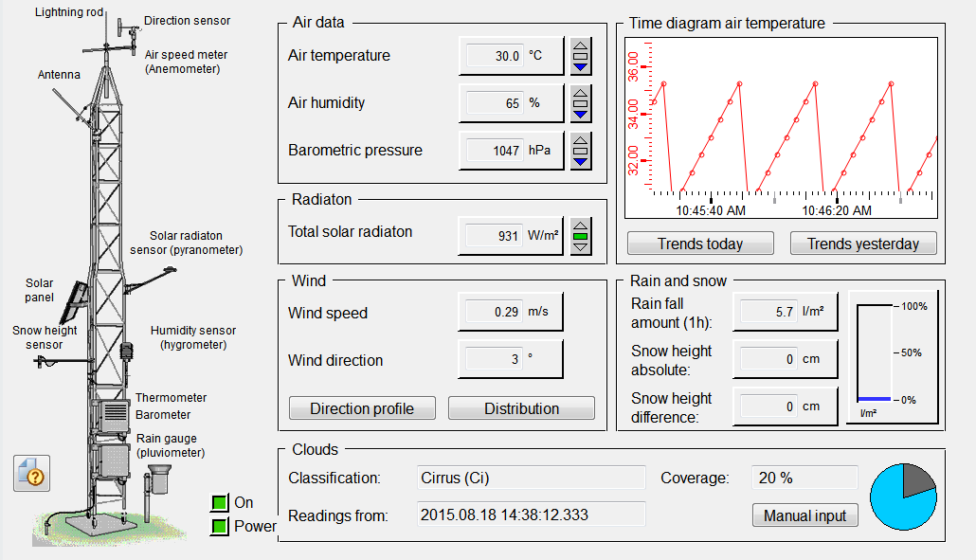The height and width of the screenshot is (560, 976).
Task: Open the wind Distribution view
Action: [521, 408]
